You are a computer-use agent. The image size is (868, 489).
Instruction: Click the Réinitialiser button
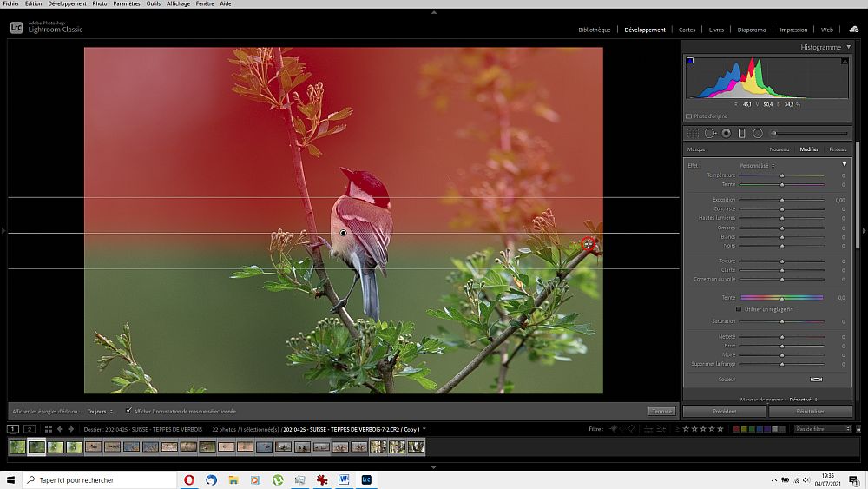(809, 411)
